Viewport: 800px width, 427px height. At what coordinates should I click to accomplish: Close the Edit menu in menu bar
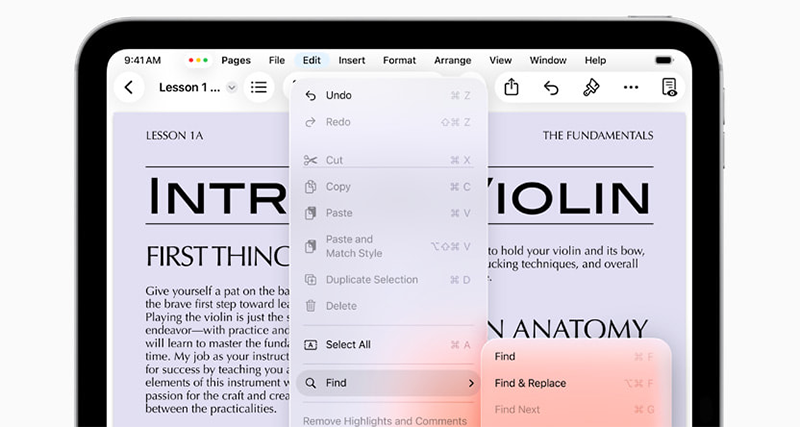pyautogui.click(x=312, y=60)
